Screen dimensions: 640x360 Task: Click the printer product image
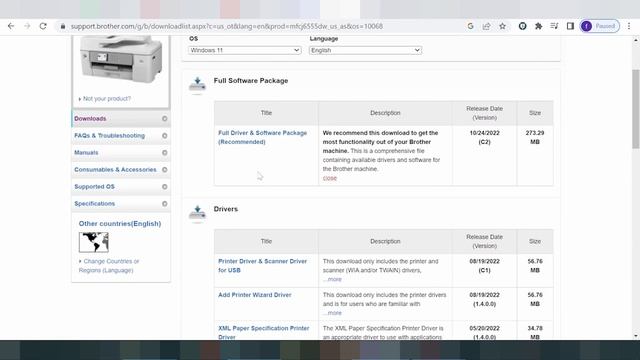point(121,59)
